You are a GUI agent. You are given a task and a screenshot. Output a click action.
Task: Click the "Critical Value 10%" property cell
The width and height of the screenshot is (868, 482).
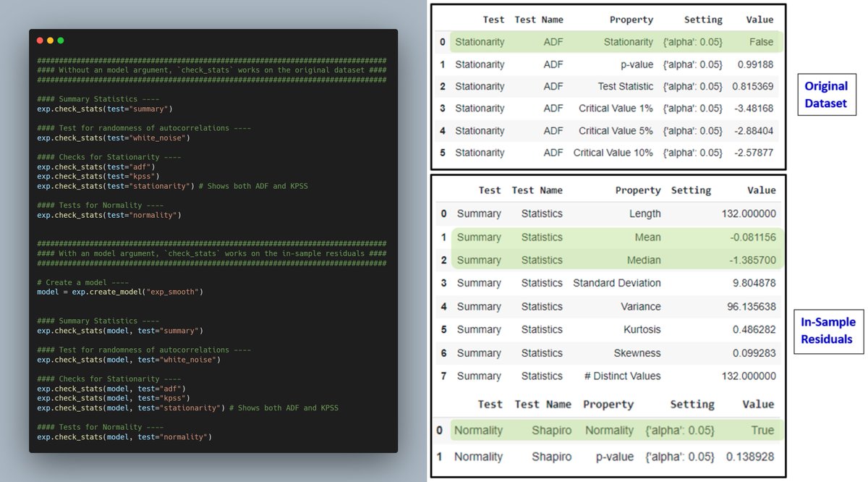[x=613, y=153]
